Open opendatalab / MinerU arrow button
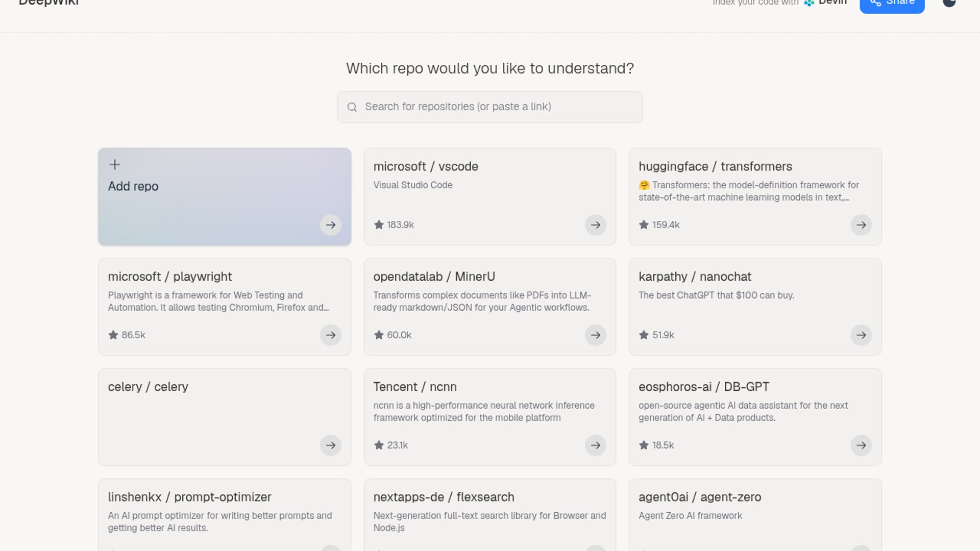This screenshot has height=551, width=980. tap(596, 335)
